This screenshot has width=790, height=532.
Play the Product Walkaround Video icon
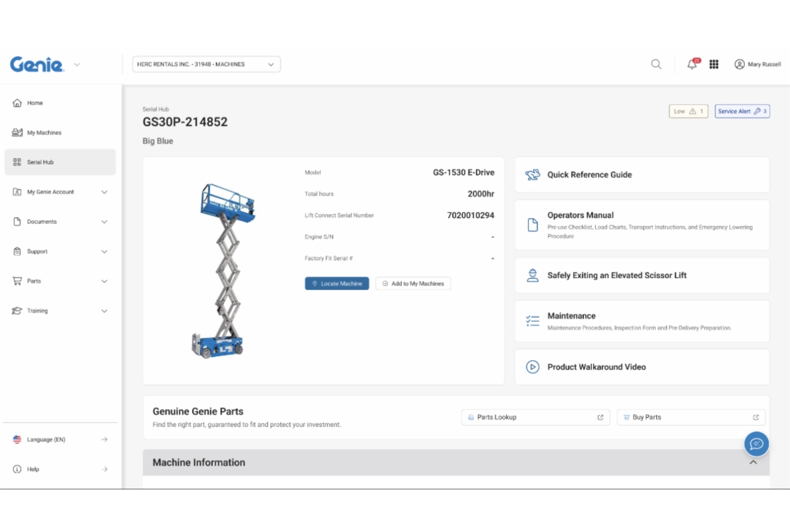coord(531,366)
